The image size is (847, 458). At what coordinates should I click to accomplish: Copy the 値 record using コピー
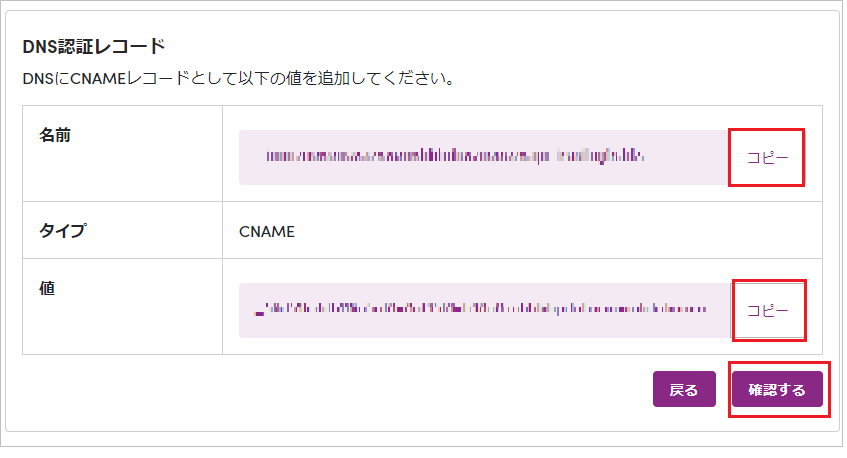767,311
